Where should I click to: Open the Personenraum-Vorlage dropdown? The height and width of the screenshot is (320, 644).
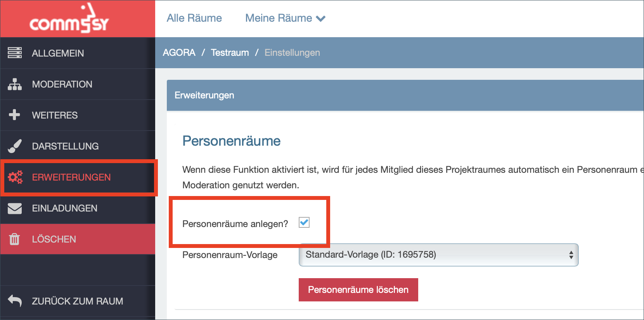coord(438,255)
